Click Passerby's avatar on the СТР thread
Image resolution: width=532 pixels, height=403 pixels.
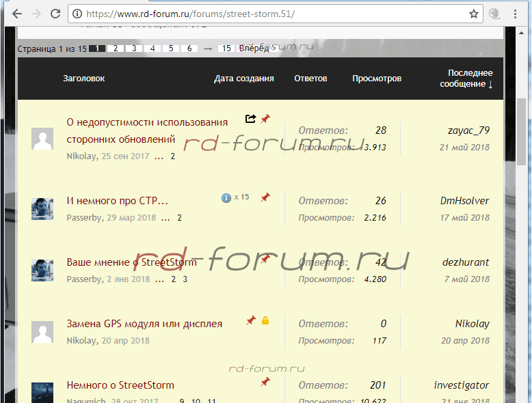coord(42,208)
